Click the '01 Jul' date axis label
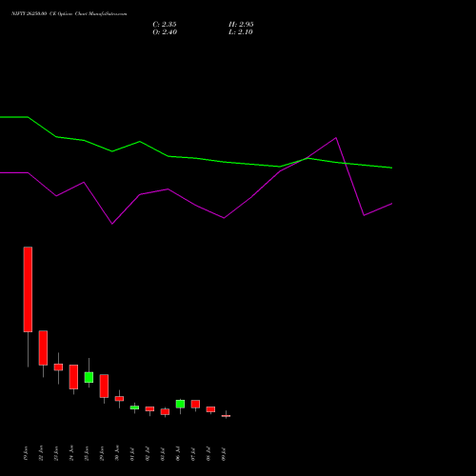This screenshot has height=476, width=476. pos(132,454)
